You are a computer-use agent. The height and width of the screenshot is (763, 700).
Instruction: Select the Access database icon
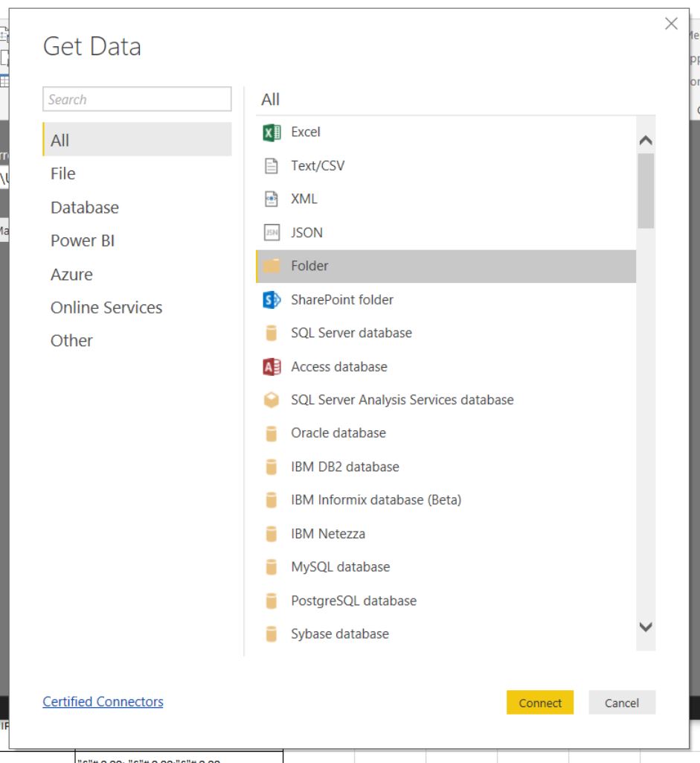pyautogui.click(x=272, y=367)
